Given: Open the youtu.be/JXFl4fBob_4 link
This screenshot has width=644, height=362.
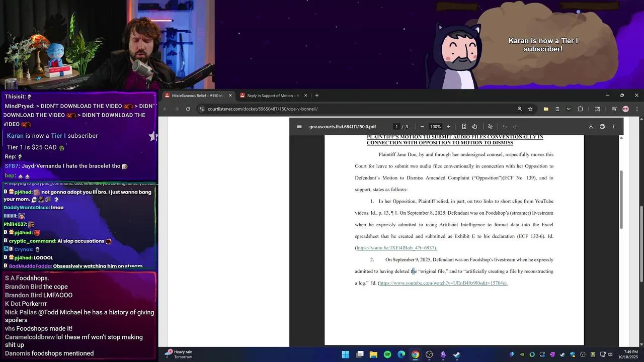Looking at the screenshot, I should [396, 248].
